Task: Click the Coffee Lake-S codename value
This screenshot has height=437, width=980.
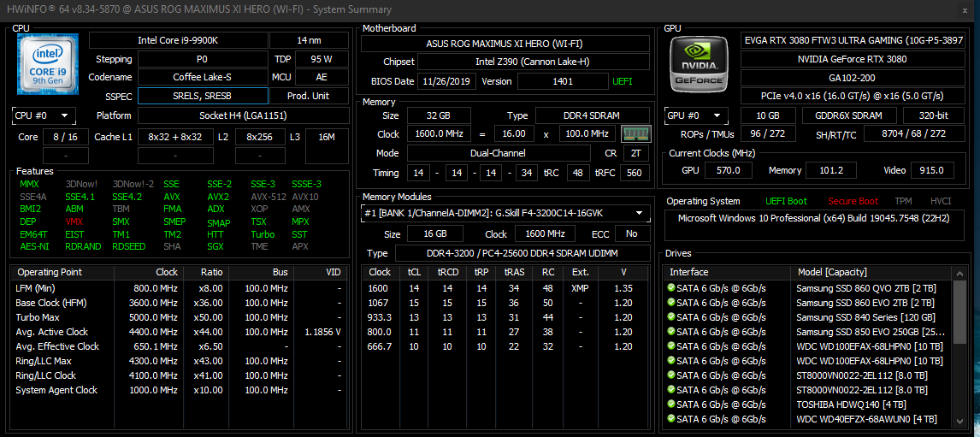Action: coord(202,77)
